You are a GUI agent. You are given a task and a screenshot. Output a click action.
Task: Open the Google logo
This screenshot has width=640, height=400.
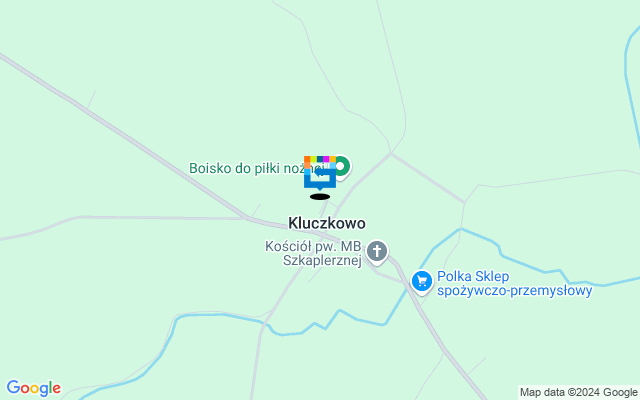click(x=33, y=389)
